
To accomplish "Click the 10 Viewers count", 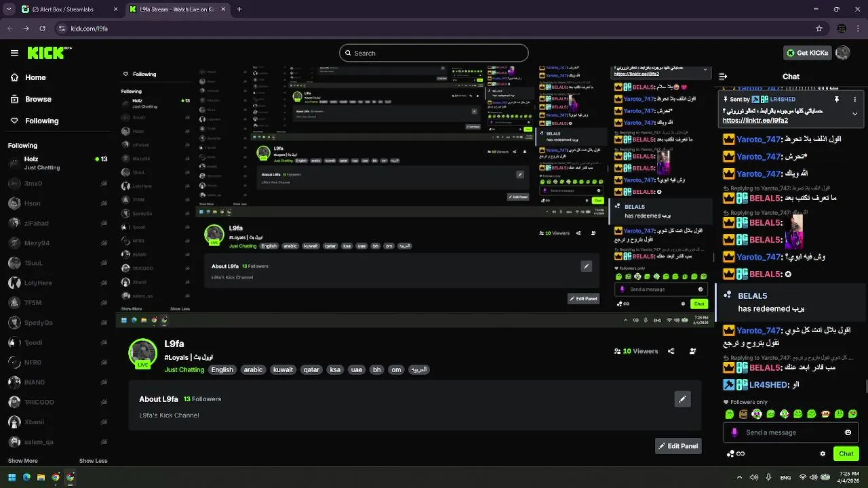I will point(636,351).
